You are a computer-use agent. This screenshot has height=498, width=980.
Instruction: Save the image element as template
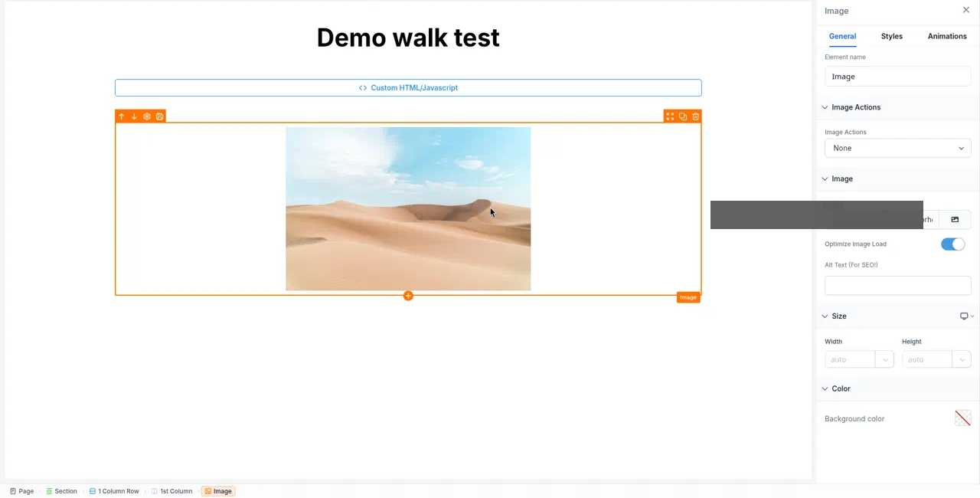160,116
